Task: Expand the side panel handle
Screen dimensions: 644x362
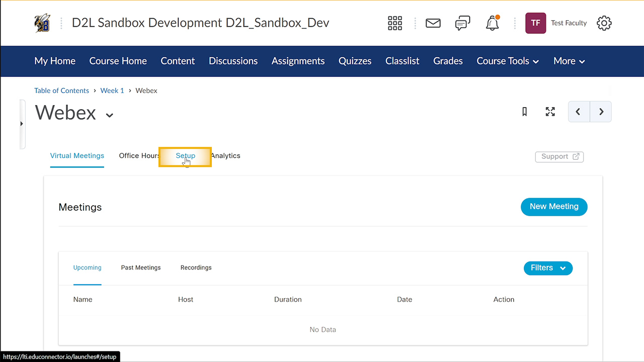Action: coord(21,124)
